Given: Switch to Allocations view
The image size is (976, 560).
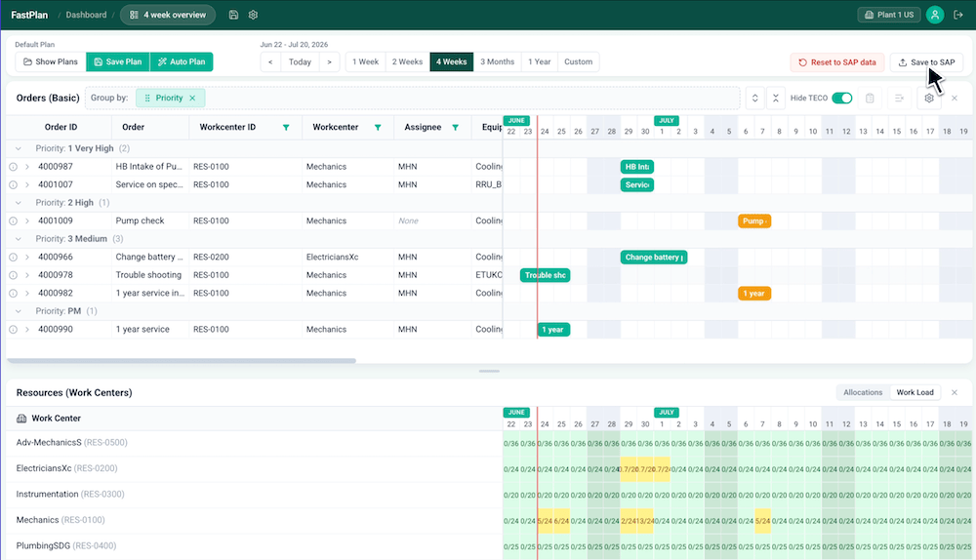Looking at the screenshot, I should point(863,392).
